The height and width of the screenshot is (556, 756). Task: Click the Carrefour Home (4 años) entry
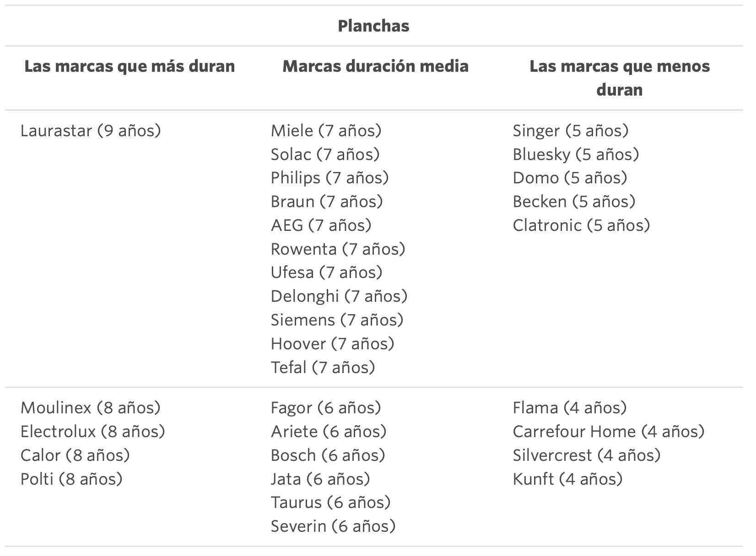pyautogui.click(x=608, y=432)
